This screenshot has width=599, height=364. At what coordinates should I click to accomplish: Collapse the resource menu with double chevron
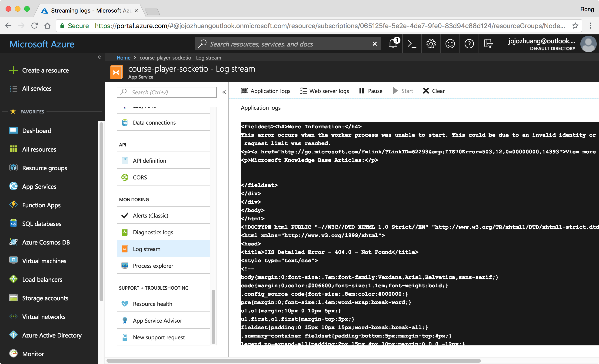[224, 92]
